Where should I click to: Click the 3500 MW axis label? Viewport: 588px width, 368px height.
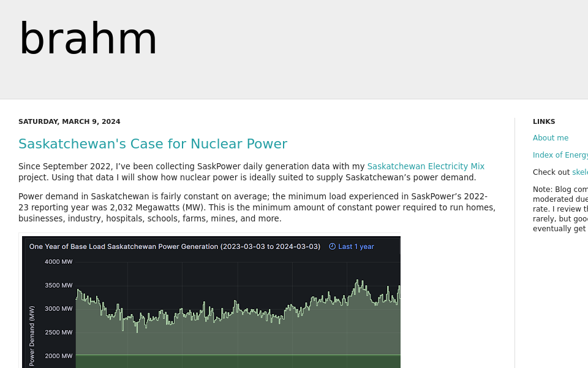pyautogui.click(x=58, y=285)
